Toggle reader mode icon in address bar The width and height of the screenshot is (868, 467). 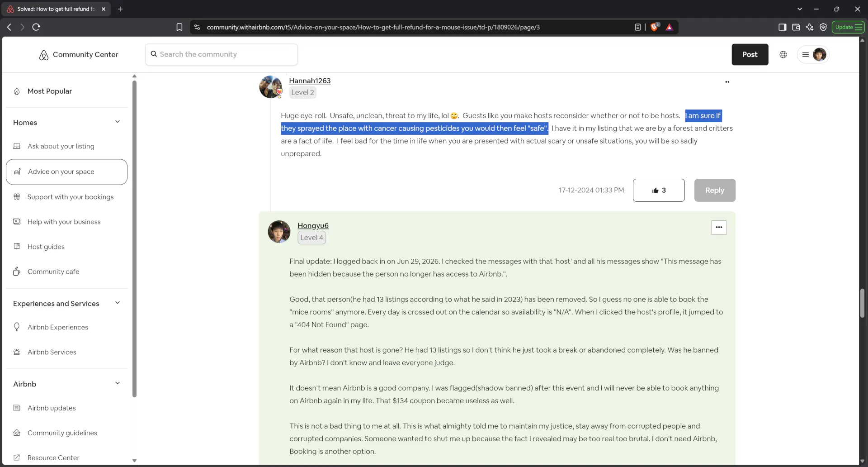click(637, 27)
